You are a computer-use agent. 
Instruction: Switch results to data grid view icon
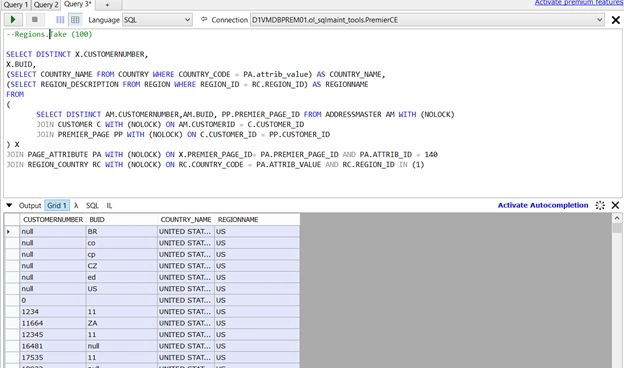[x=75, y=19]
